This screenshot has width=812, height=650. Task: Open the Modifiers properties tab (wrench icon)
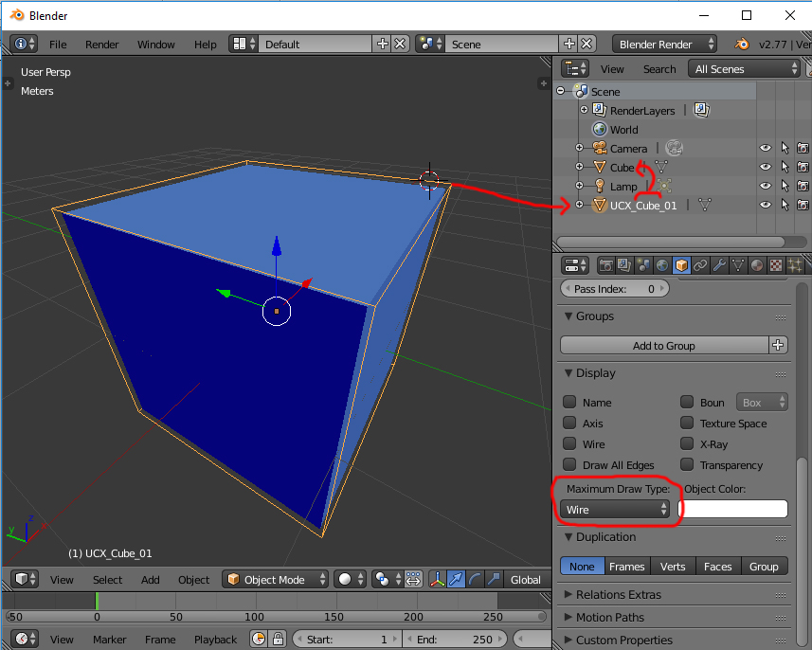[718, 265]
